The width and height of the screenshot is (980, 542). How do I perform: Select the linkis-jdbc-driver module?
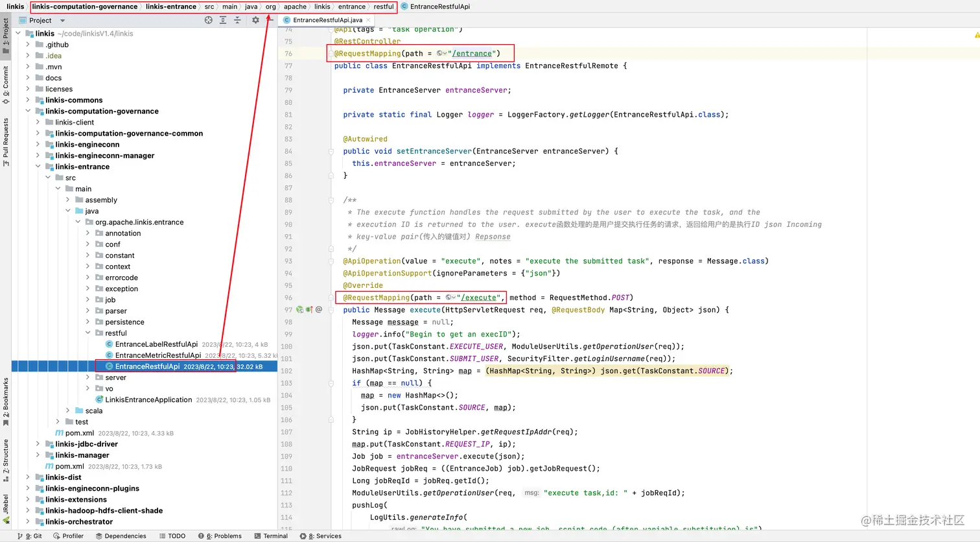[86, 444]
